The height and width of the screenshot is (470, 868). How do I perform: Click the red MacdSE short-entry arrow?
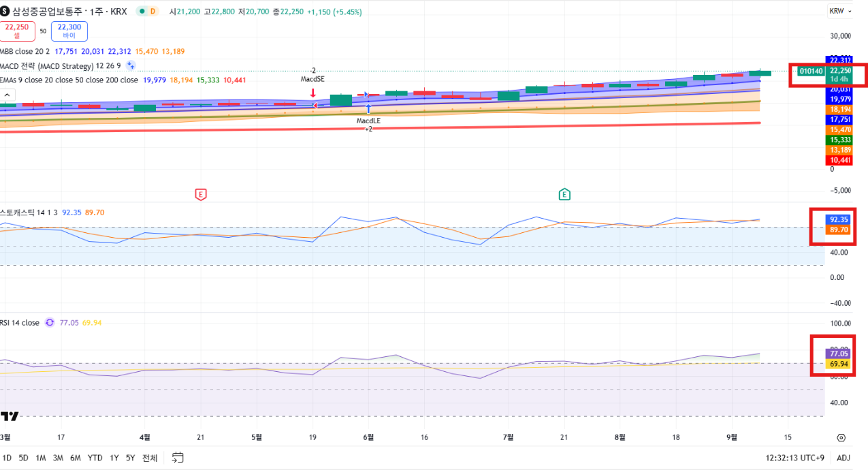(312, 93)
